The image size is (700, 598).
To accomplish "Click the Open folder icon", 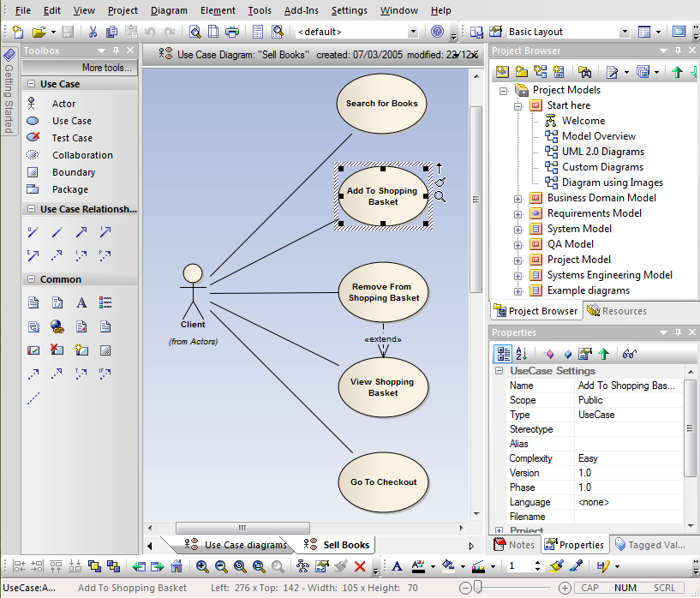I will click(39, 32).
